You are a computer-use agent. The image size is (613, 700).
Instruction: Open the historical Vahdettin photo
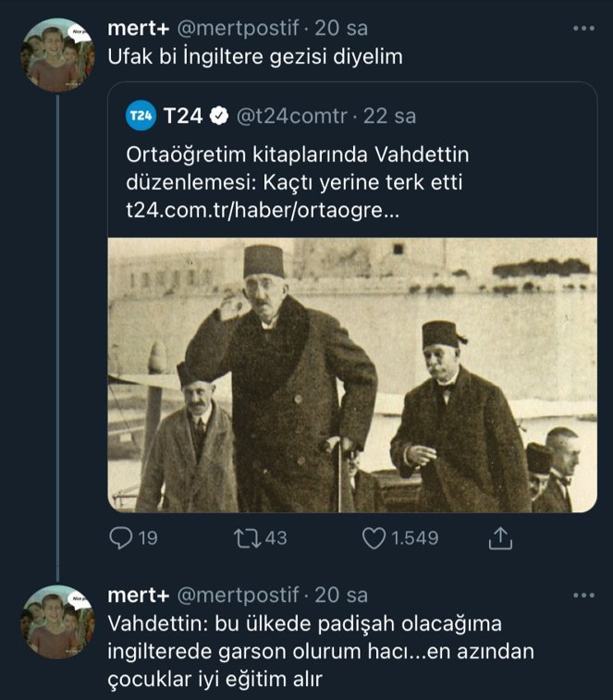pos(352,375)
